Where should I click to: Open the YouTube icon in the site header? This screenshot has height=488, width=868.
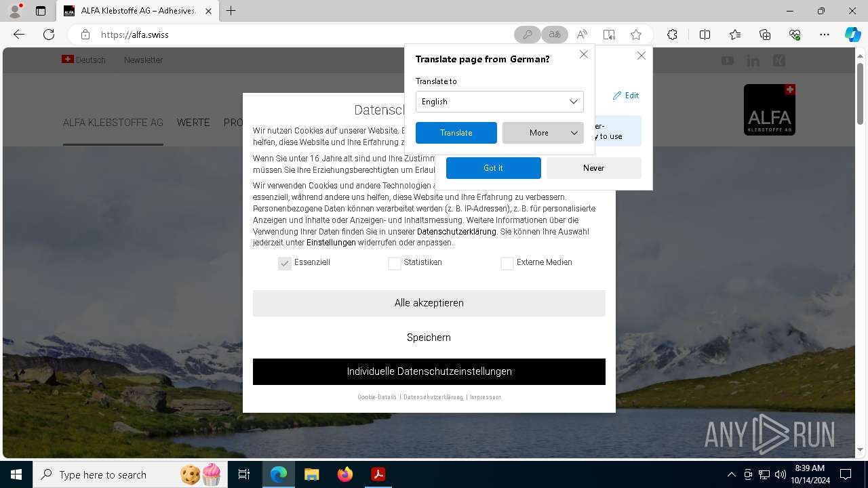coord(728,60)
